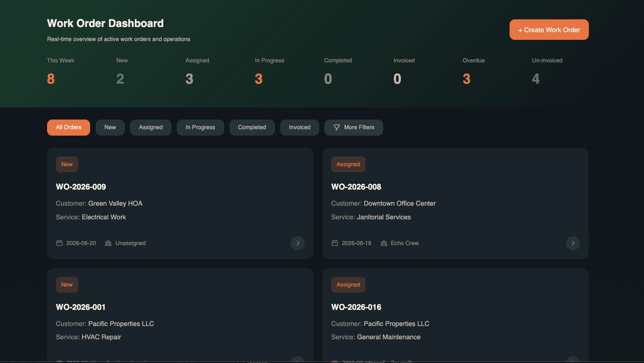Click the HVAC Repair service text
Viewport: 644px width, 363px height.
(x=101, y=337)
